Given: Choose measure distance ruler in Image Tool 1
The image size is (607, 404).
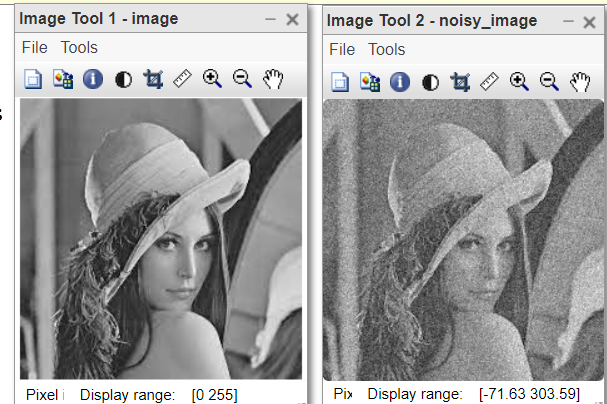Looking at the screenshot, I should point(182,79).
